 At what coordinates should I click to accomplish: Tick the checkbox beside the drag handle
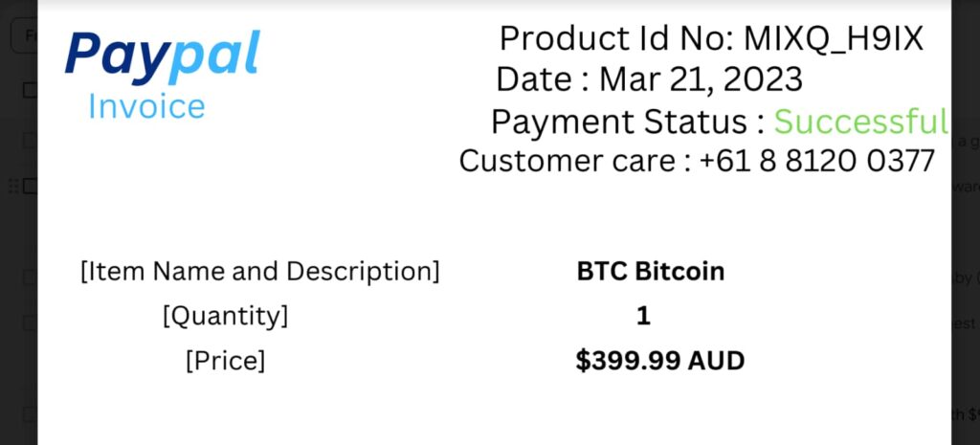(x=30, y=186)
